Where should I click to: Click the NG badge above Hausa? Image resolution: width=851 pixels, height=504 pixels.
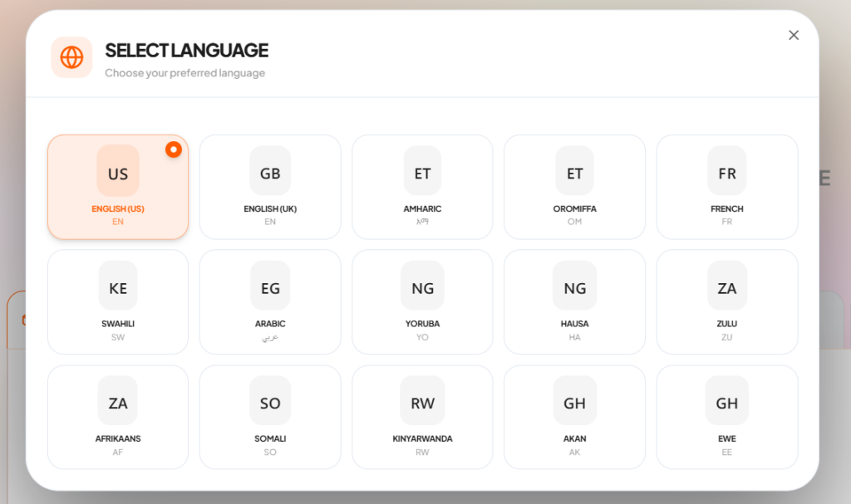click(574, 286)
